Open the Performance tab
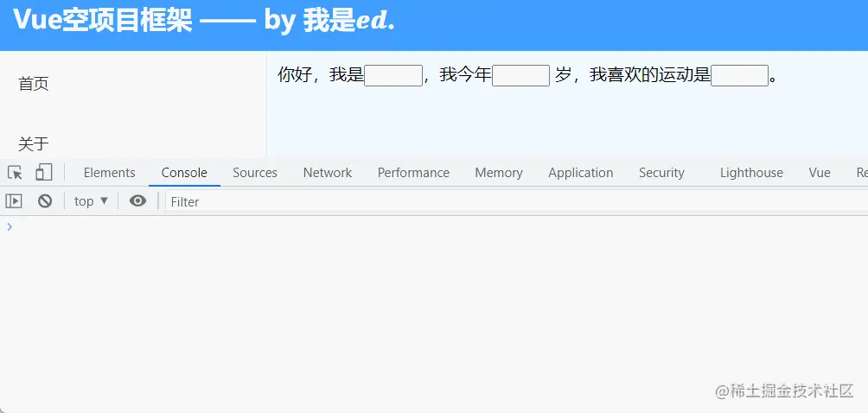This screenshot has height=413, width=868. point(413,173)
